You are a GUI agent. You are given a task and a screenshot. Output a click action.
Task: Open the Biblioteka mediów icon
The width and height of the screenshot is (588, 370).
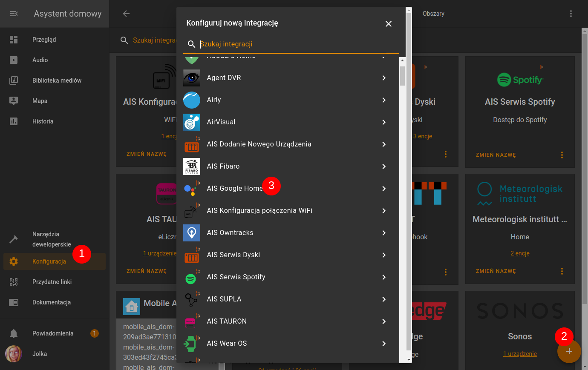coord(14,80)
